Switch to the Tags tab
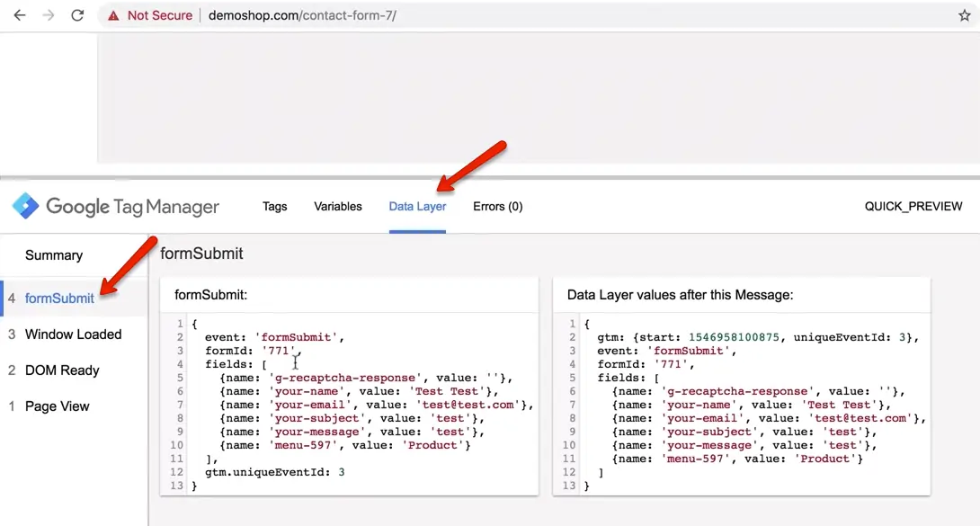 [x=275, y=206]
